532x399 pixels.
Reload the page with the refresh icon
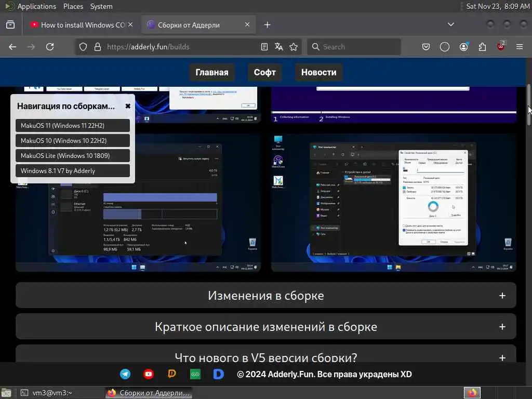tap(50, 47)
